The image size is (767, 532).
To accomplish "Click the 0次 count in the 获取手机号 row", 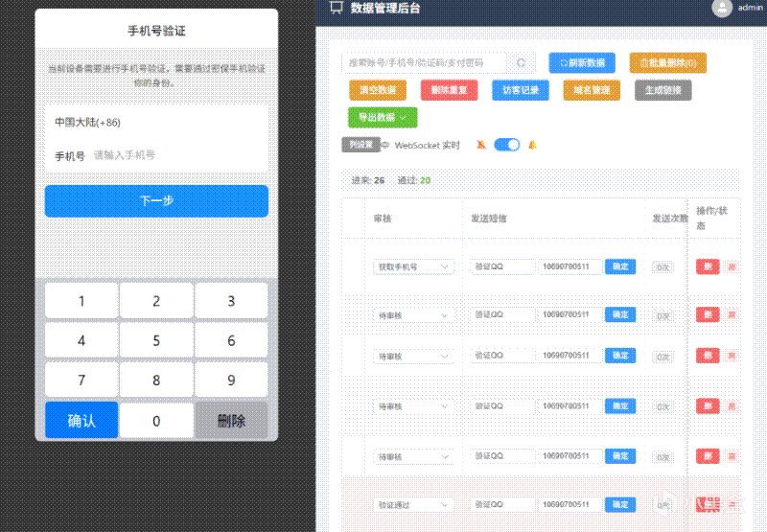I will (662, 267).
